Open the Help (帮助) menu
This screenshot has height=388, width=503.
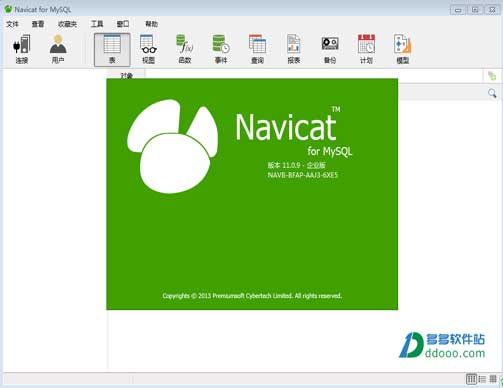(x=151, y=24)
